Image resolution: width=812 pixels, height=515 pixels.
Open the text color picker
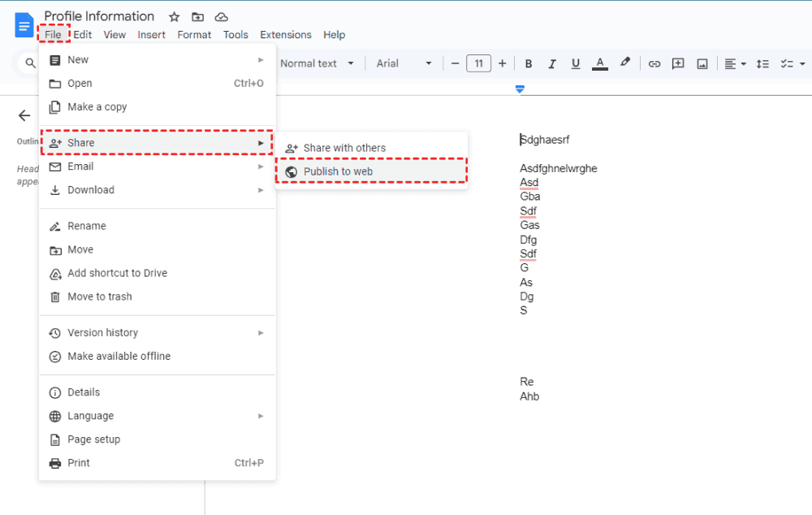coord(600,63)
